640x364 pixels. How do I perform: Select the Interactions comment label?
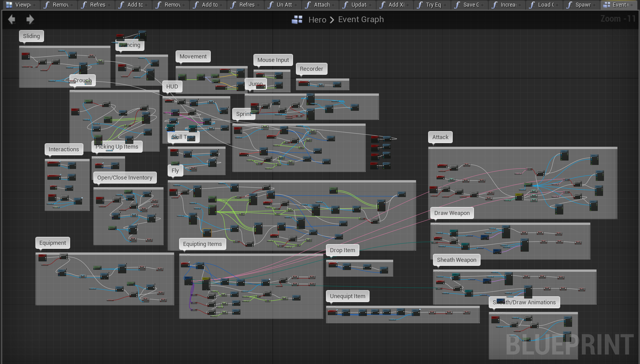coord(64,149)
